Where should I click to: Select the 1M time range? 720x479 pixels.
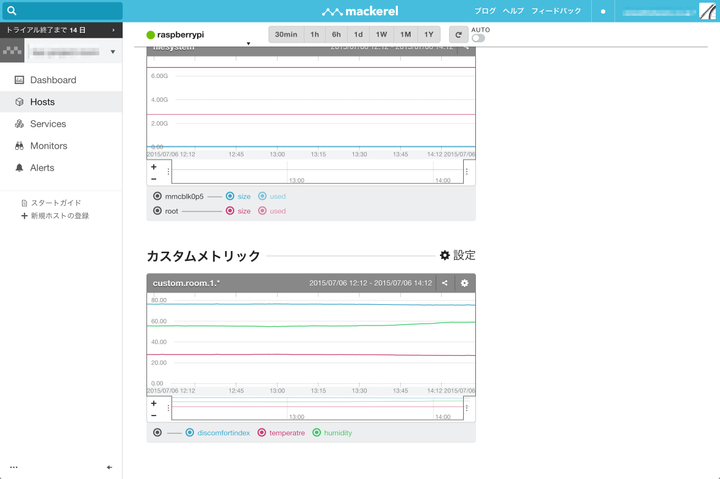405,34
